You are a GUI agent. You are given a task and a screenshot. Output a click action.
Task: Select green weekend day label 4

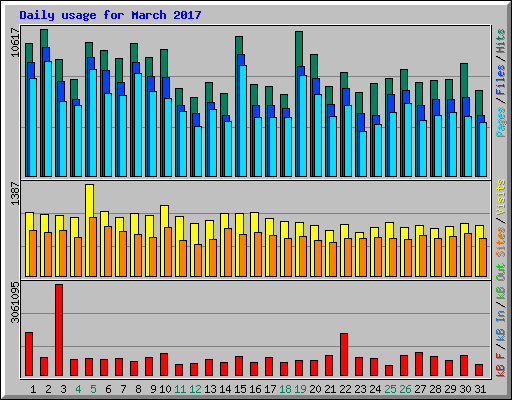(x=78, y=389)
